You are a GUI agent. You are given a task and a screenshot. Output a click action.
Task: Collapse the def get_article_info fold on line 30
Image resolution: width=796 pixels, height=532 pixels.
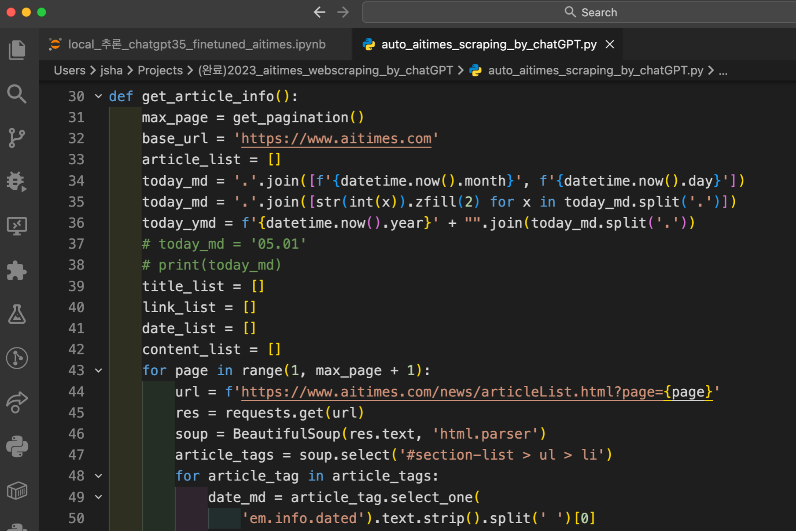tap(99, 96)
